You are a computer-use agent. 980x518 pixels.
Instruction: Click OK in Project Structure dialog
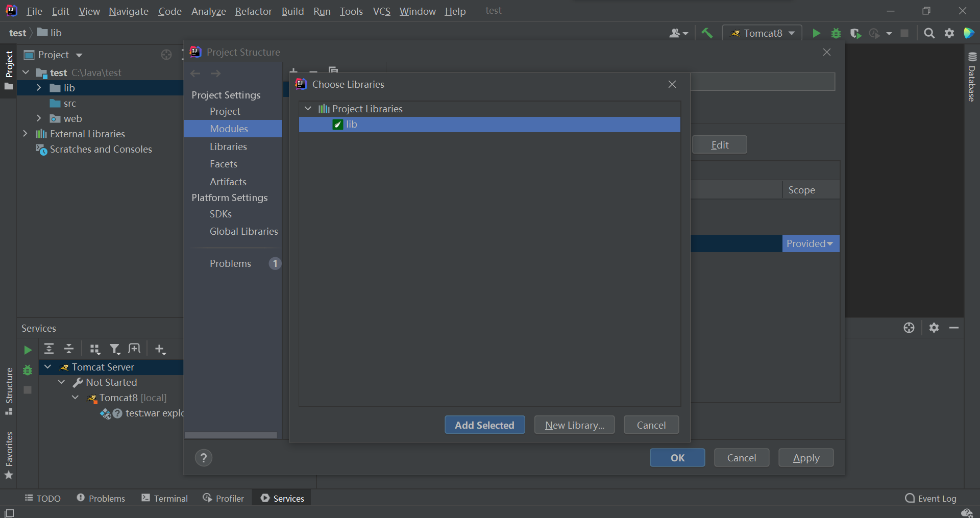pos(677,458)
